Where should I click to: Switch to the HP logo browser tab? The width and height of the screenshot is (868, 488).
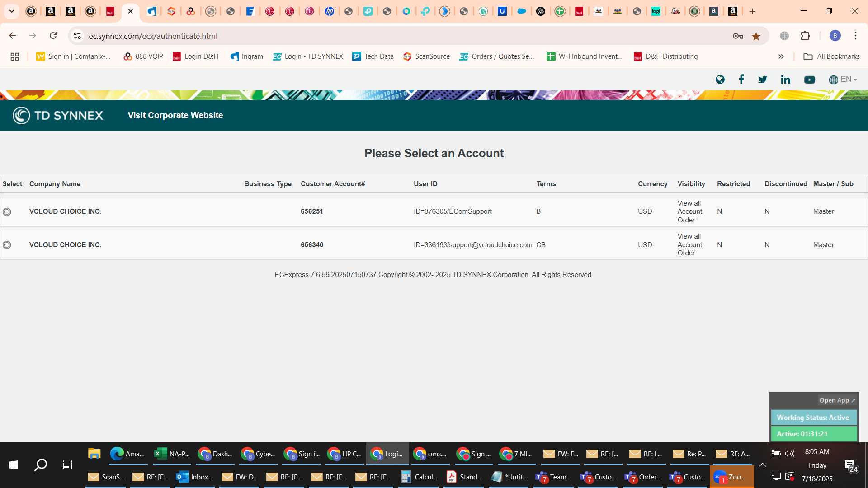pyautogui.click(x=330, y=11)
